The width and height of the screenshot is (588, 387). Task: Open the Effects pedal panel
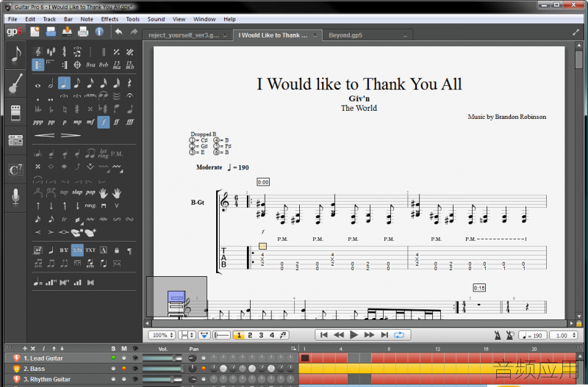click(15, 112)
